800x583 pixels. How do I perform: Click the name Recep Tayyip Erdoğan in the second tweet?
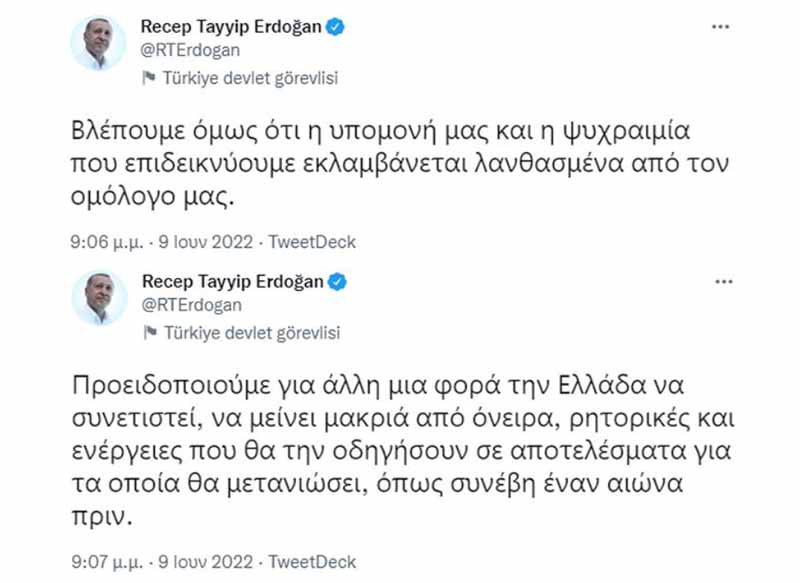tap(232, 282)
